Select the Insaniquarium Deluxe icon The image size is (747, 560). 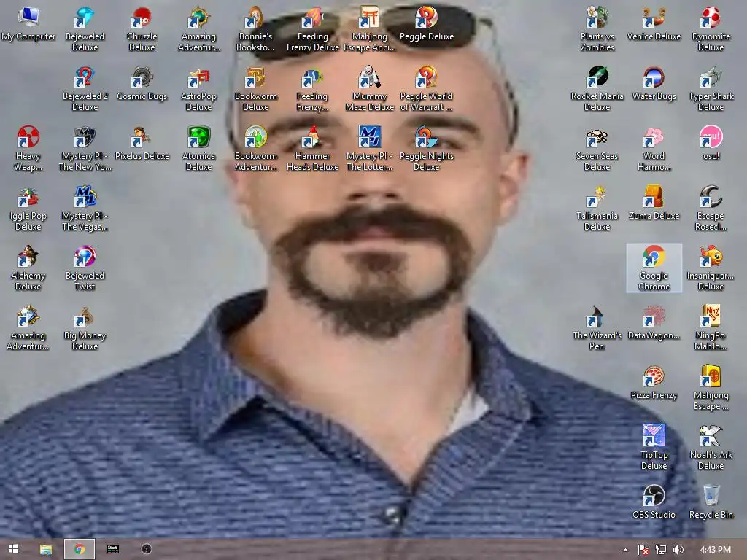tap(711, 268)
